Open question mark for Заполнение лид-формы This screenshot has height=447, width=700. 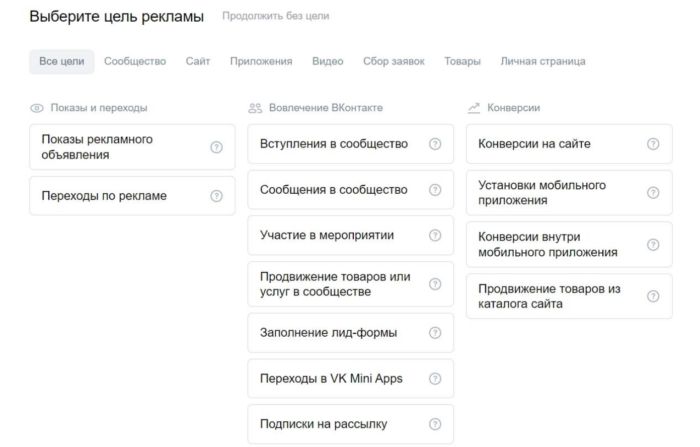(x=435, y=333)
